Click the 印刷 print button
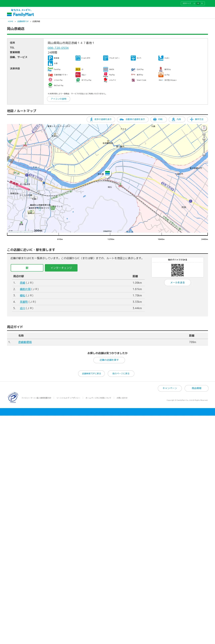Viewport: 215px width, 644px height. click(x=159, y=120)
